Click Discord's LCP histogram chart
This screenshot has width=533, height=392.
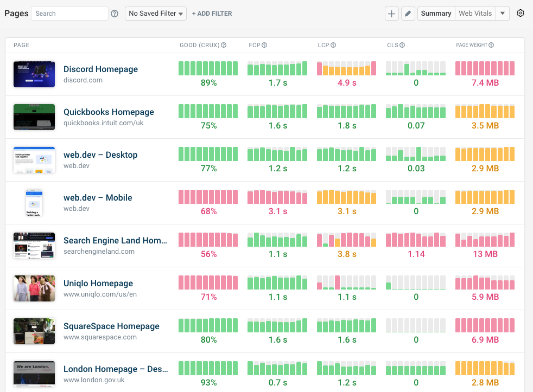click(346, 68)
